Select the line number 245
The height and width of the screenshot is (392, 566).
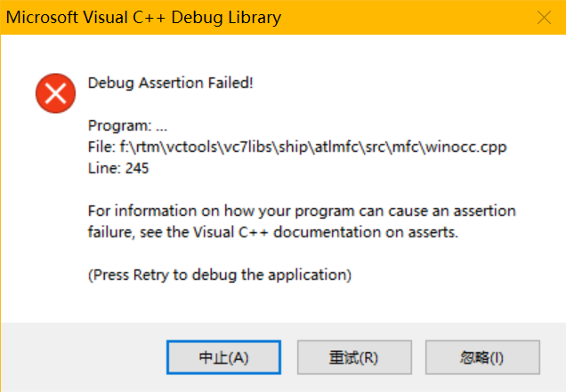136,168
